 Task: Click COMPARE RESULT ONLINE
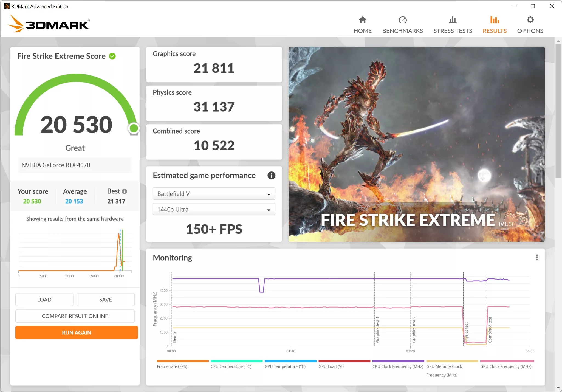75,316
